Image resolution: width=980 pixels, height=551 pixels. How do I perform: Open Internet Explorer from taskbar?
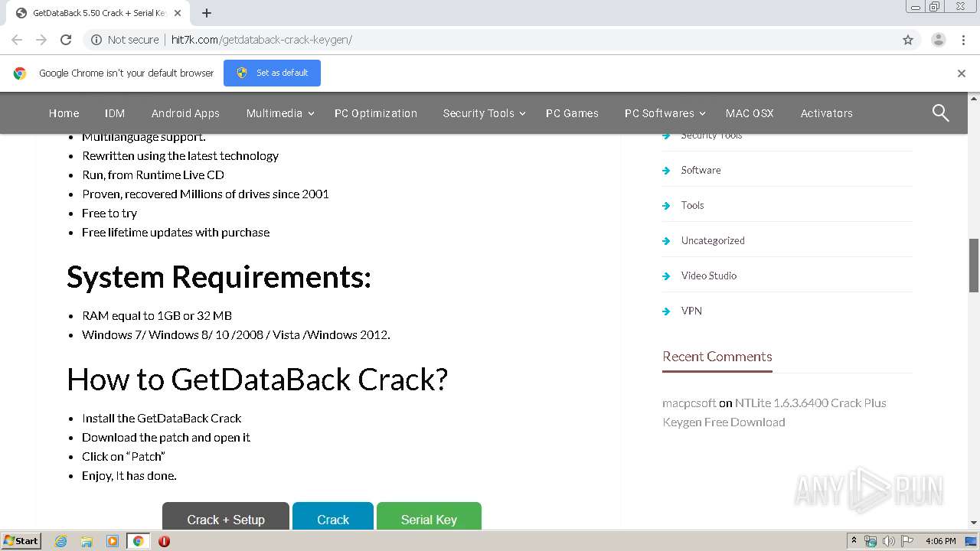[x=61, y=541]
